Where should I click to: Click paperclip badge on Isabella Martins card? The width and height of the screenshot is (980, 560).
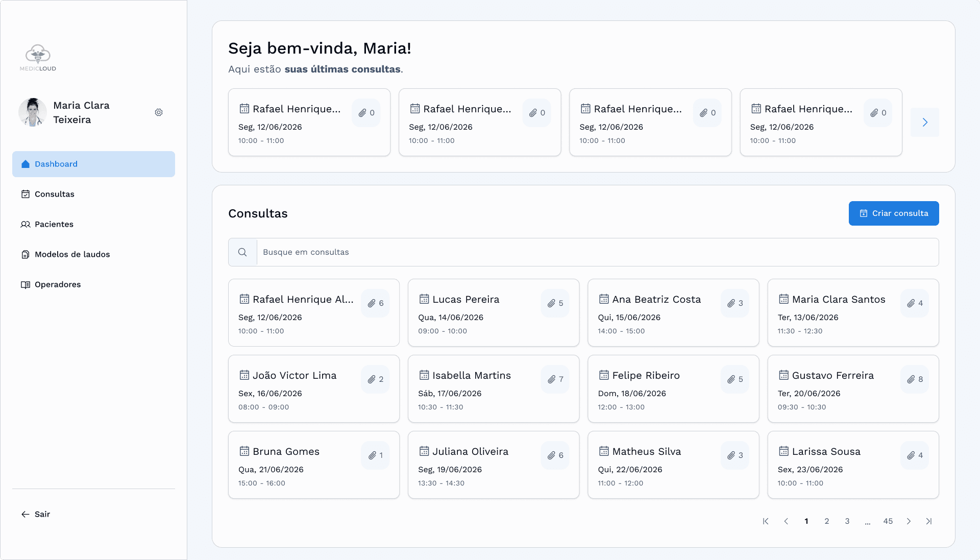[x=555, y=379]
